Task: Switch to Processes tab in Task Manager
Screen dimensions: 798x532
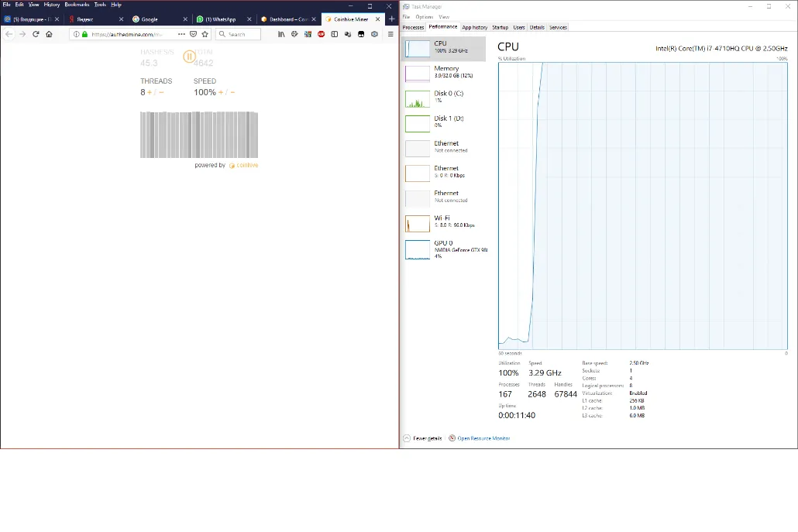Action: [413, 27]
